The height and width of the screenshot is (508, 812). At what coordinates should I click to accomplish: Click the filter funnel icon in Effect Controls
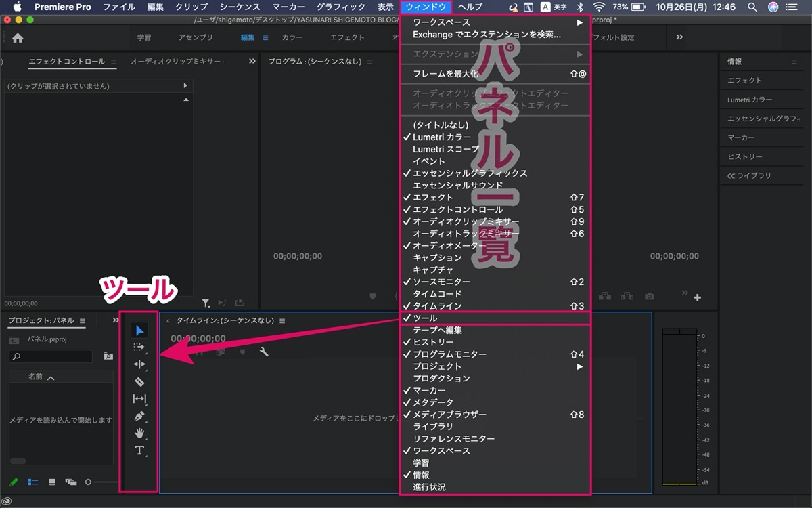[x=206, y=303]
